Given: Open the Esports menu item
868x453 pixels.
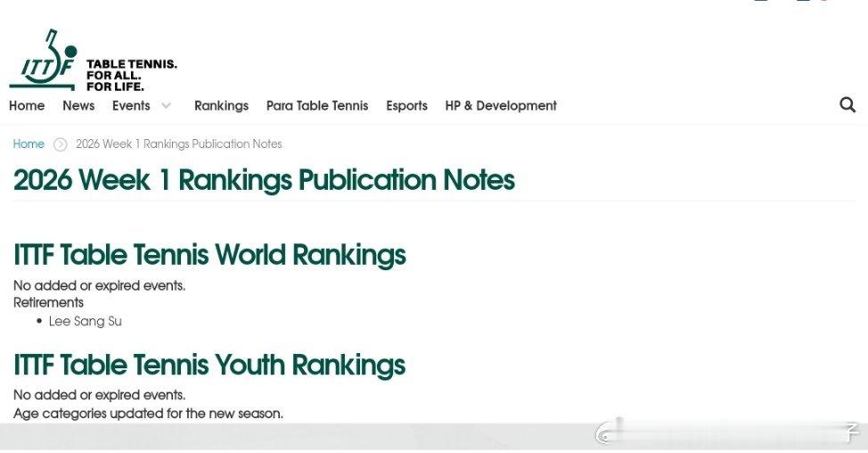Looking at the screenshot, I should point(407,106).
